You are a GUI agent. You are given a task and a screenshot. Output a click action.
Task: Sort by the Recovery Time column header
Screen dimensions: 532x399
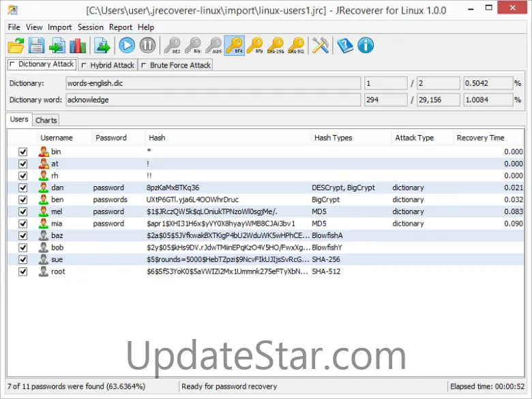point(488,138)
